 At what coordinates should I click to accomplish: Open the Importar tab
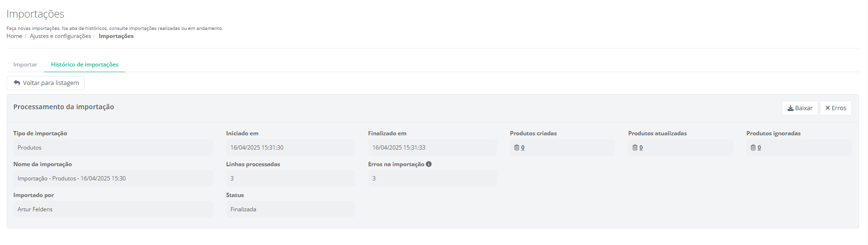[25, 65]
